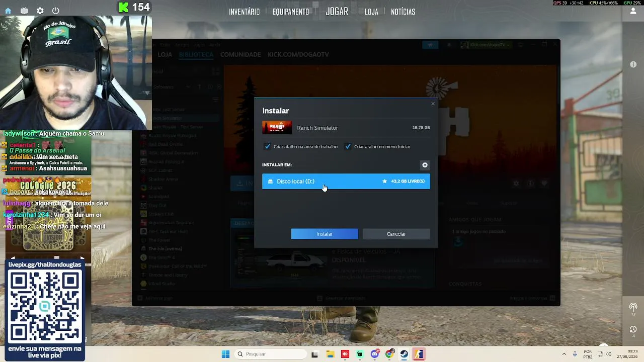The height and width of the screenshot is (362, 644).
Task: Click the blue Instalar button
Action: coord(325,234)
